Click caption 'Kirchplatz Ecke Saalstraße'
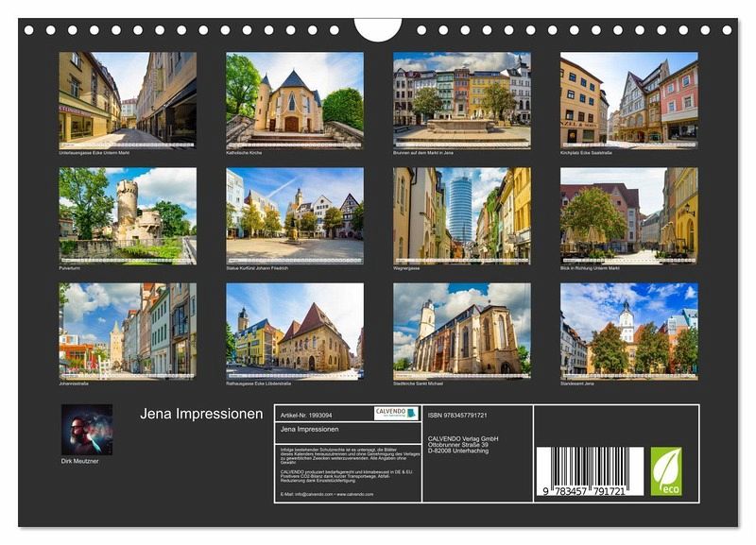Image resolution: width=756 pixels, height=545 pixels. 586,153
